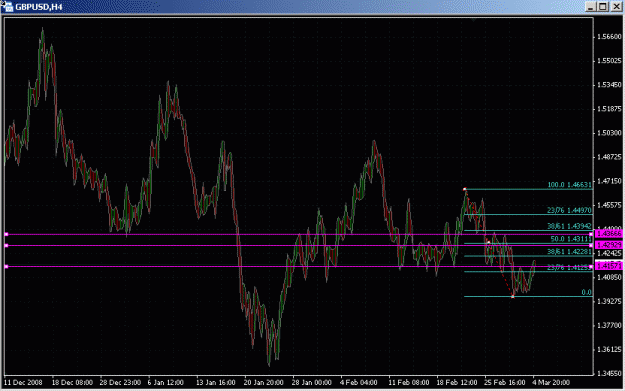Click the Fibonacci label 100.0 1.46631

(570, 185)
